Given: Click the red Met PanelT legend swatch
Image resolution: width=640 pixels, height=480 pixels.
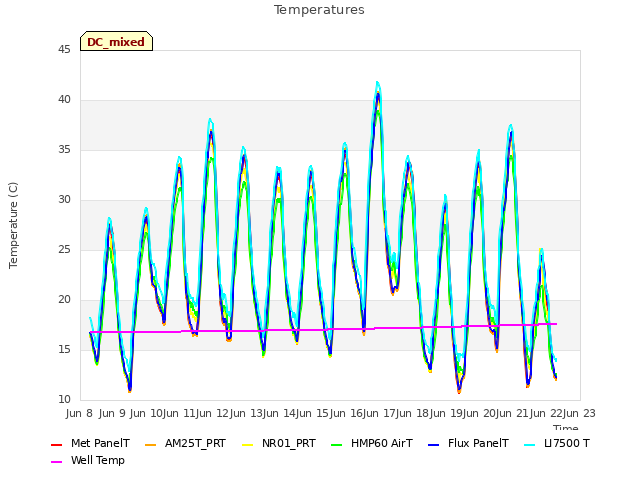Looking at the screenshot, I should click(56, 444).
